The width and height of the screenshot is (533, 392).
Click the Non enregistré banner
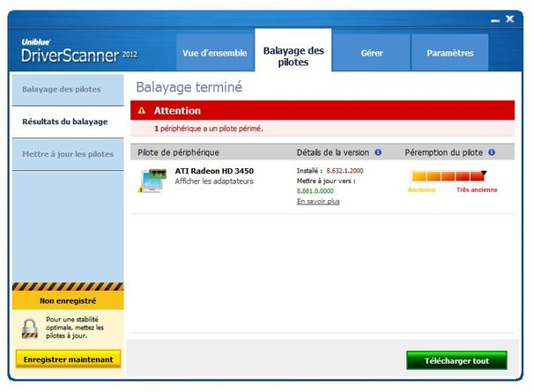coord(68,300)
